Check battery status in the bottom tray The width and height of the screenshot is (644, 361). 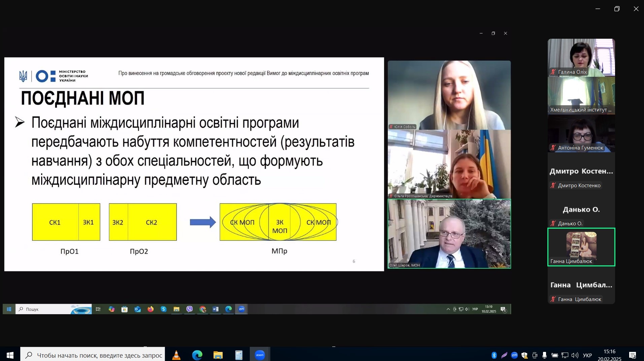click(x=554, y=355)
